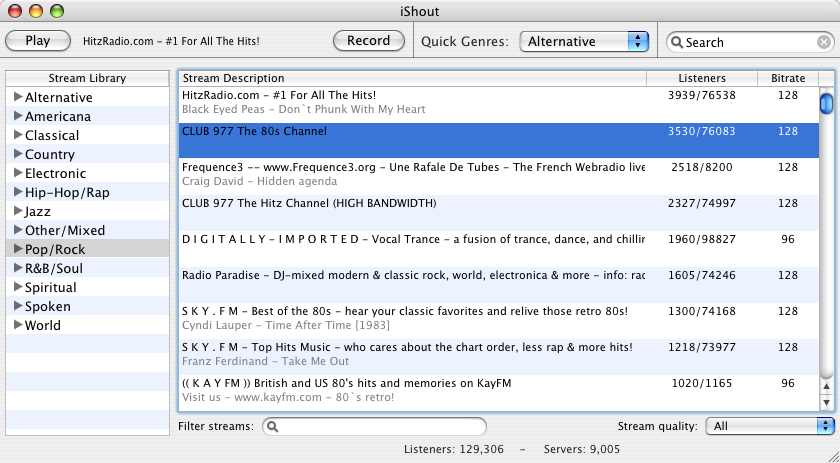The image size is (840, 463).
Task: Expand the Jazz genre triangle
Action: (18, 211)
